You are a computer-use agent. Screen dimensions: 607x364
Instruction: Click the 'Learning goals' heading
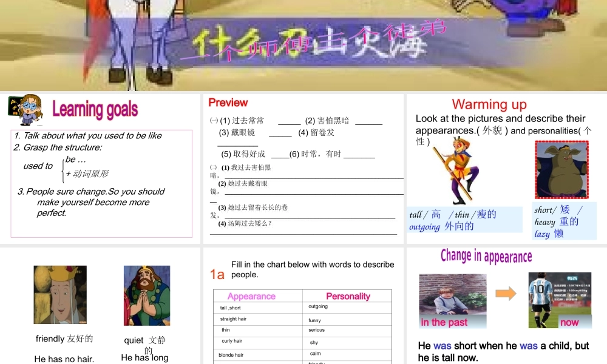pyautogui.click(x=95, y=110)
